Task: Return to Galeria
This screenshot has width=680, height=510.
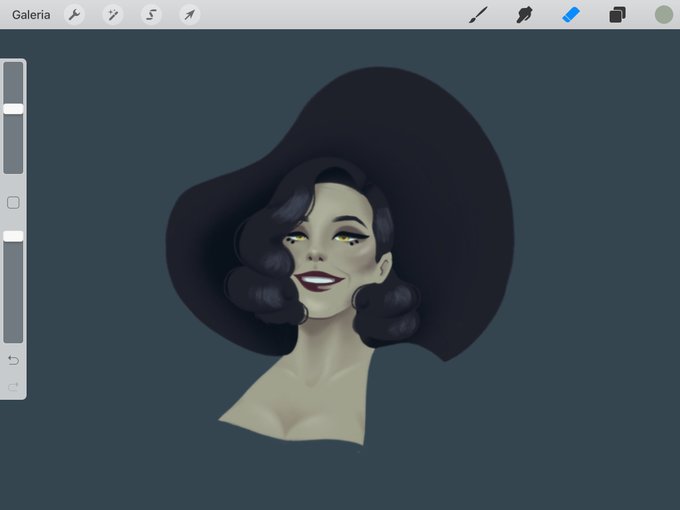Action: pos(31,15)
